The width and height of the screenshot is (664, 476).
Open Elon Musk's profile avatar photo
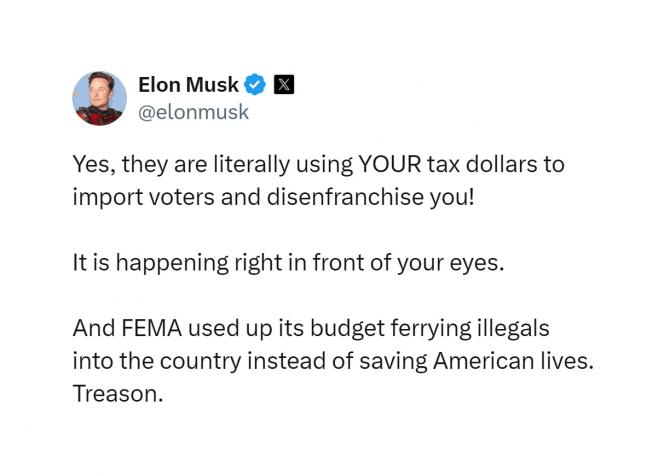click(x=100, y=98)
